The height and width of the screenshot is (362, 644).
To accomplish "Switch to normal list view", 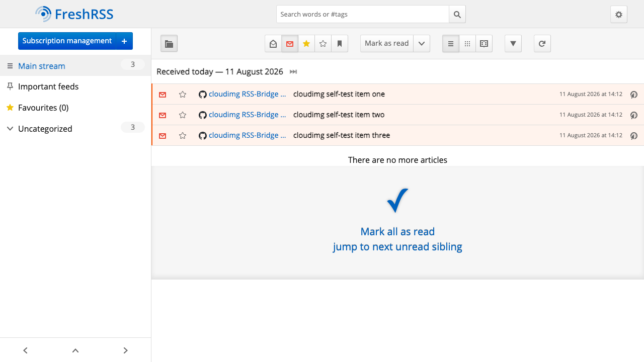I will click(451, 44).
